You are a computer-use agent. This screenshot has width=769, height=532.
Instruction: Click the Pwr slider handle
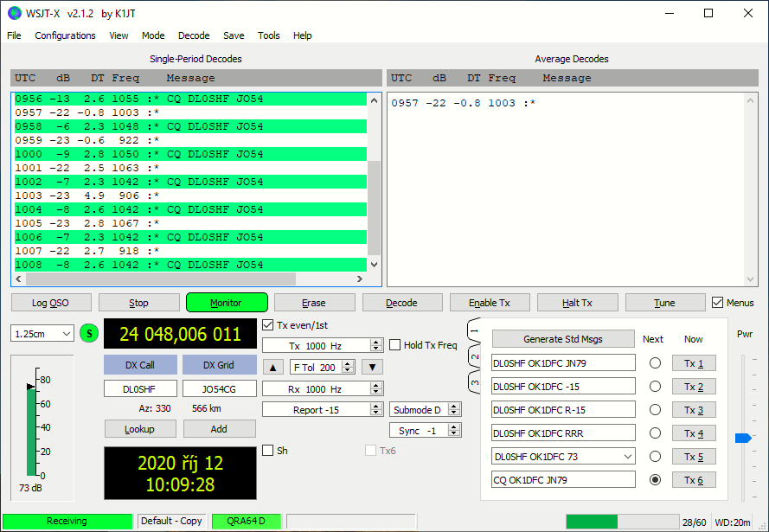click(744, 438)
